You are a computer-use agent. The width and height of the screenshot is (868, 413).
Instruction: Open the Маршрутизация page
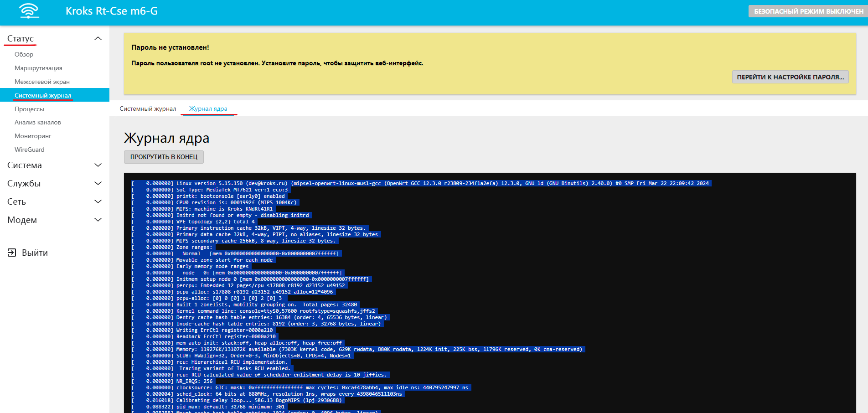click(x=38, y=68)
